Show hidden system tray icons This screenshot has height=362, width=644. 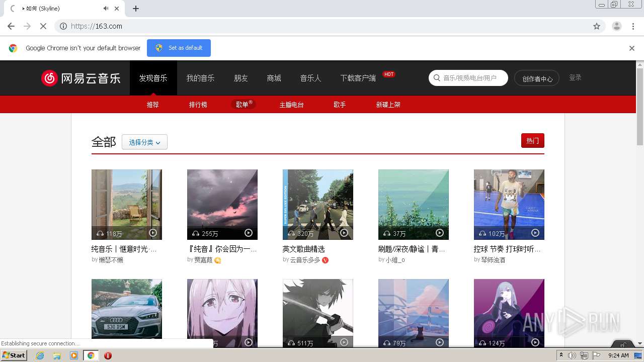click(561, 355)
